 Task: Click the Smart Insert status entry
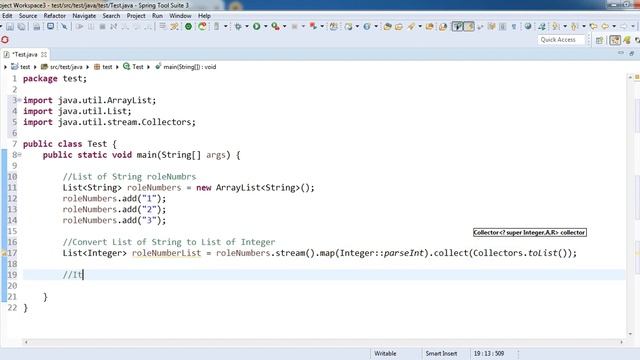[x=441, y=353]
